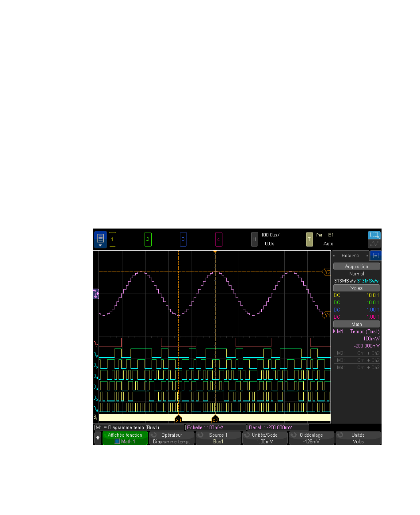Click the T trigger badge
The image size is (420, 515).
[x=309, y=240]
